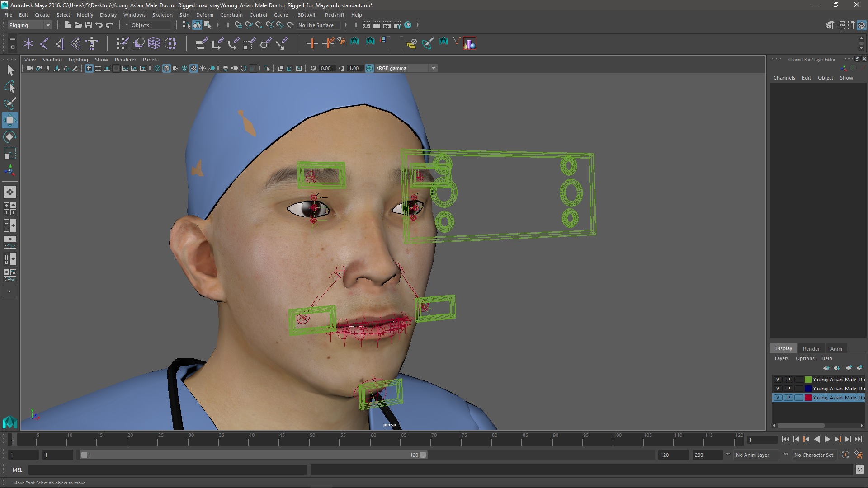Choose the Paint Selection tool
This screenshot has height=488, width=868.
[10, 103]
